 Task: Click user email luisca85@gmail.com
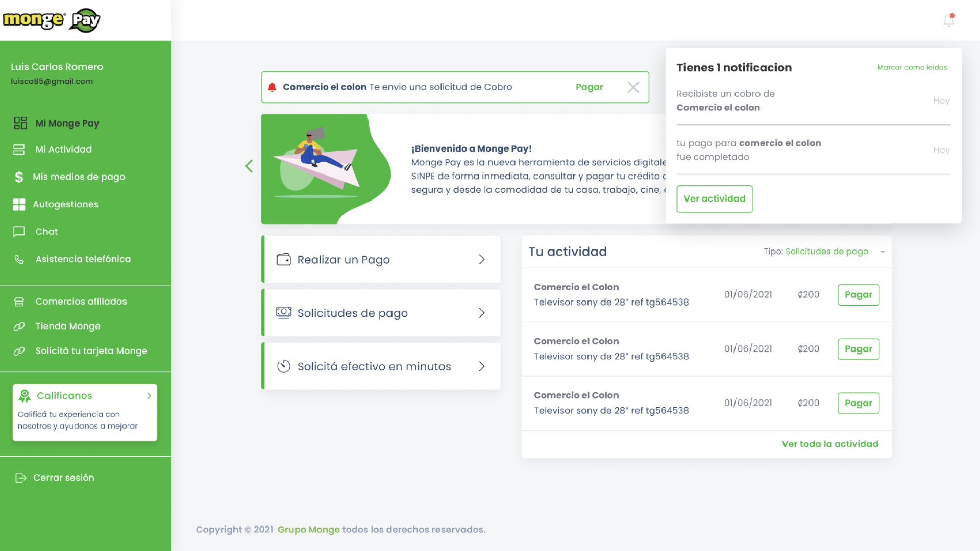click(52, 82)
